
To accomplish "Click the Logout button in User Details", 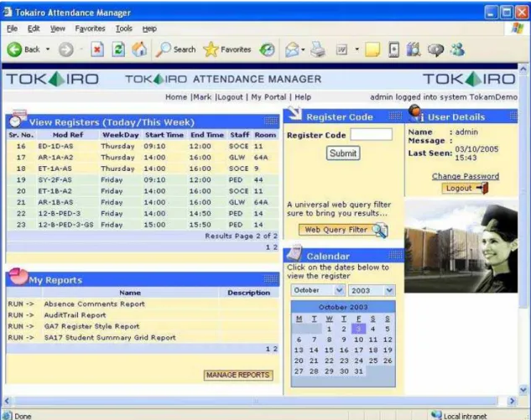I will click(465, 188).
